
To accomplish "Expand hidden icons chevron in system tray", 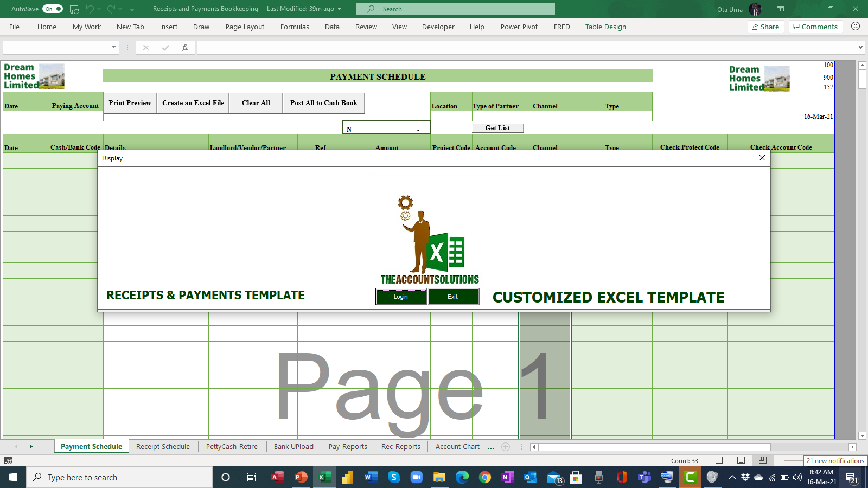I will (x=732, y=477).
